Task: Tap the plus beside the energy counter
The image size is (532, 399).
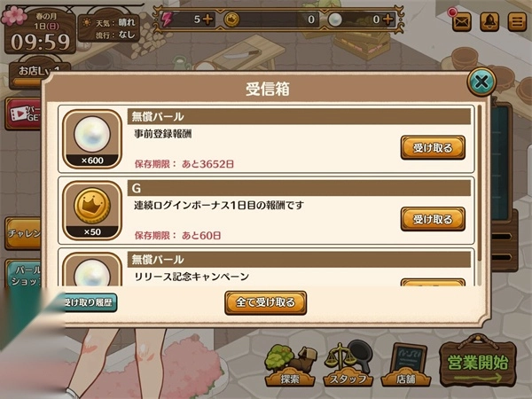Action: pyautogui.click(x=207, y=20)
